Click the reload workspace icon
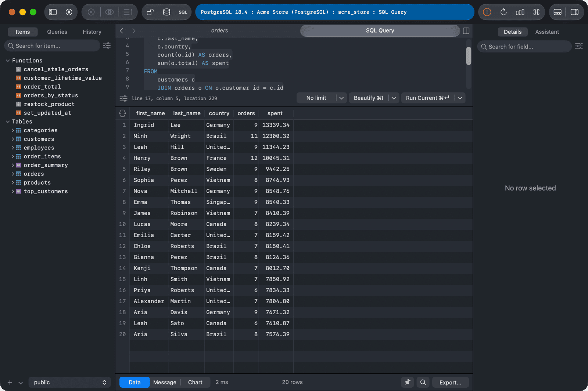588x391 pixels. [x=503, y=12]
